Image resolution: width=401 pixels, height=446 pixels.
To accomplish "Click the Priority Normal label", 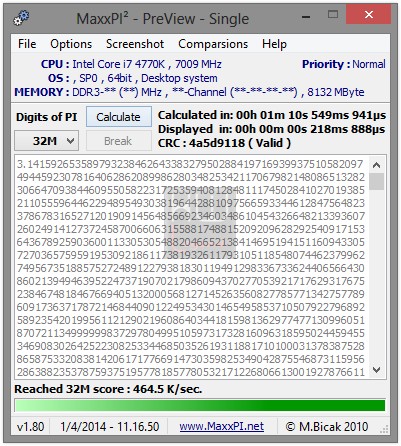I will point(344,64).
